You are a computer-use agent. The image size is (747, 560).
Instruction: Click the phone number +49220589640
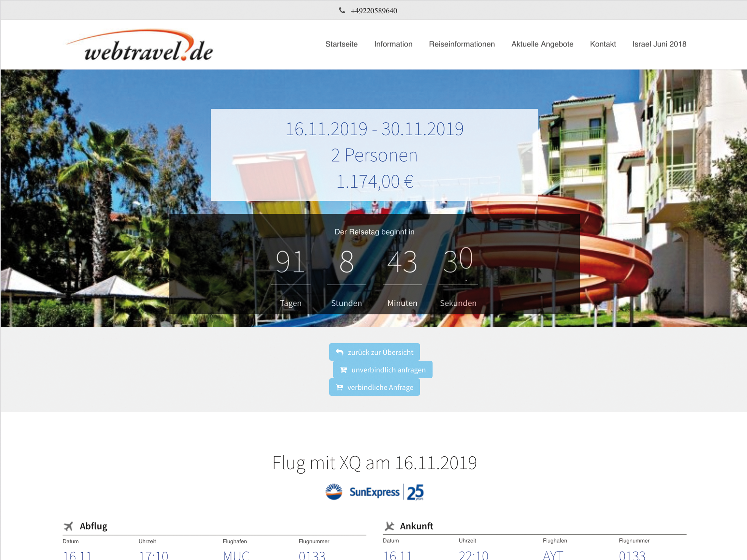(373, 11)
